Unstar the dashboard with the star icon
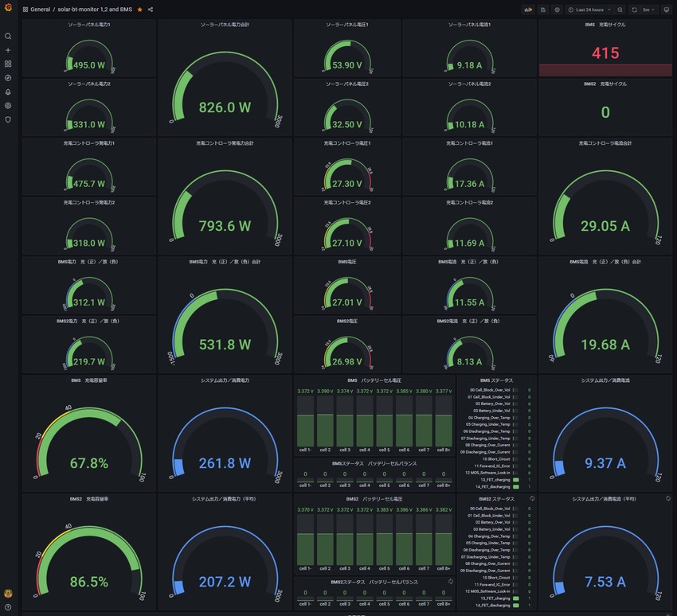 pyautogui.click(x=140, y=10)
